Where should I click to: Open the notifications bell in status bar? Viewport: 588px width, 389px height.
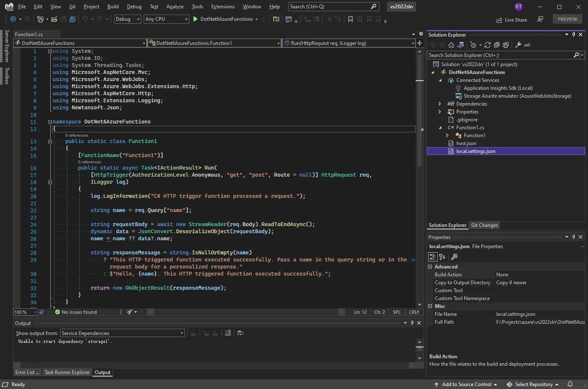[570, 384]
